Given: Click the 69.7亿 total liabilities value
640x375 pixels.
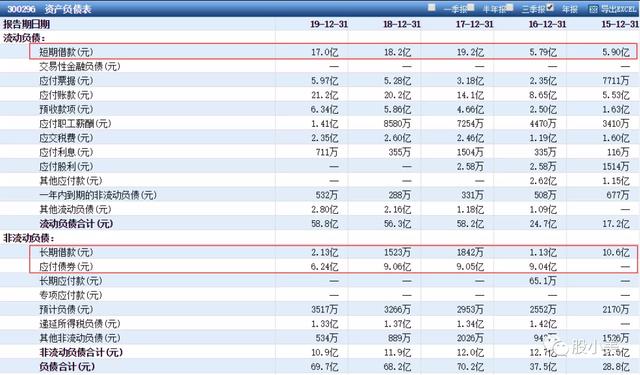Looking at the screenshot, I should coord(325,366).
